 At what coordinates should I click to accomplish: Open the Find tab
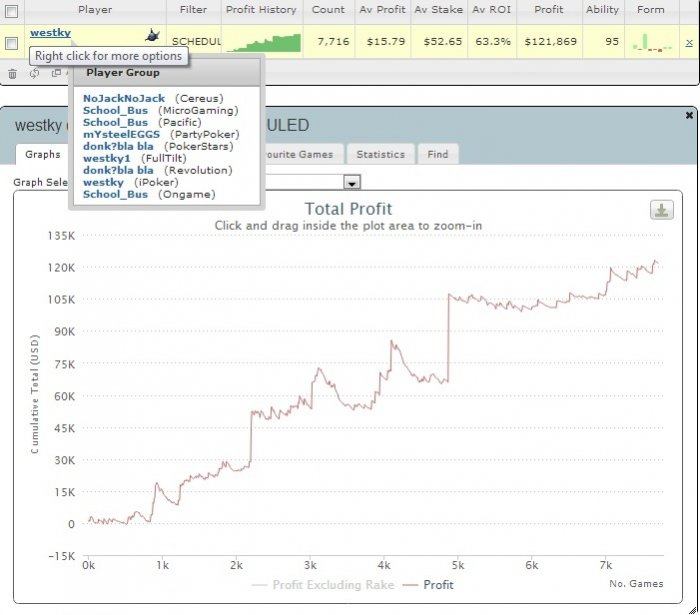[438, 154]
